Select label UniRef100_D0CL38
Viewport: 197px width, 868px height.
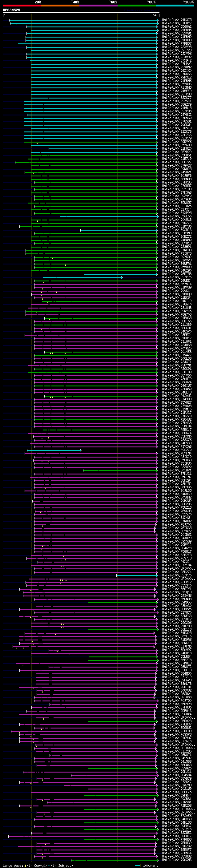(x=177, y=358)
